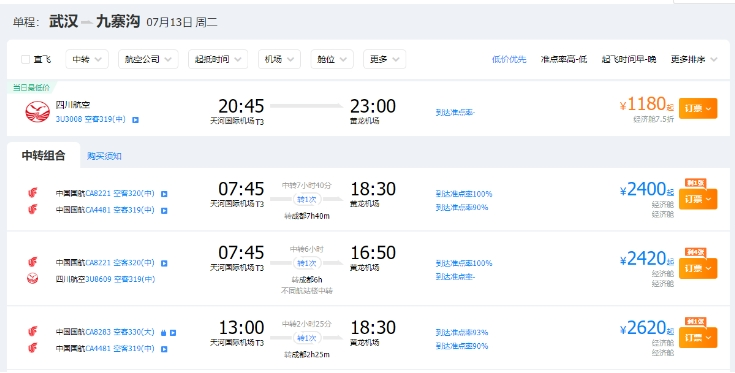Open the 中转 filter dropdown
This screenshot has width=735, height=373.
pos(87,60)
